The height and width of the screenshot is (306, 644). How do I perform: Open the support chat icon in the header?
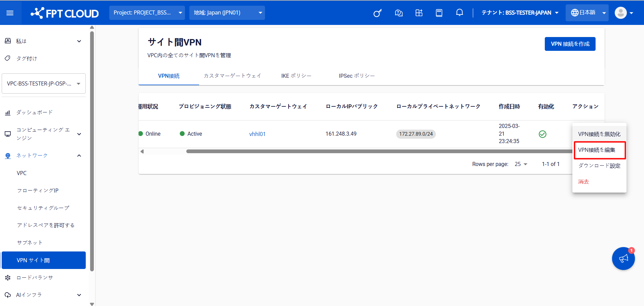(x=399, y=13)
